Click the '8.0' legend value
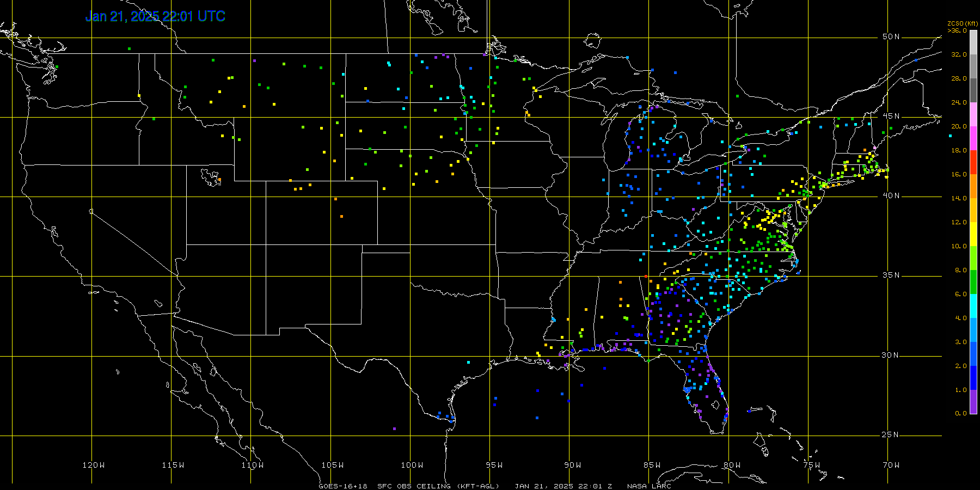This screenshot has width=980, height=490. (x=961, y=270)
